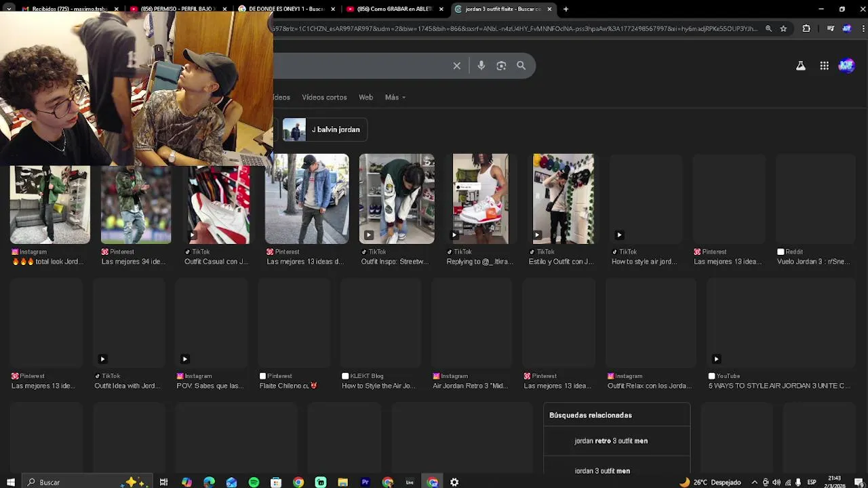Open Ableton Live from the taskbar
Image resolution: width=868 pixels, height=488 pixels.
[x=410, y=482]
